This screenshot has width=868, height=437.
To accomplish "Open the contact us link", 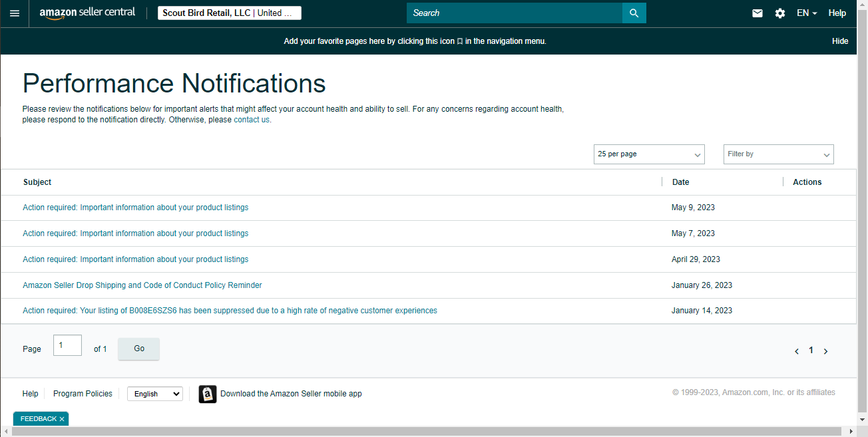I will (252, 120).
